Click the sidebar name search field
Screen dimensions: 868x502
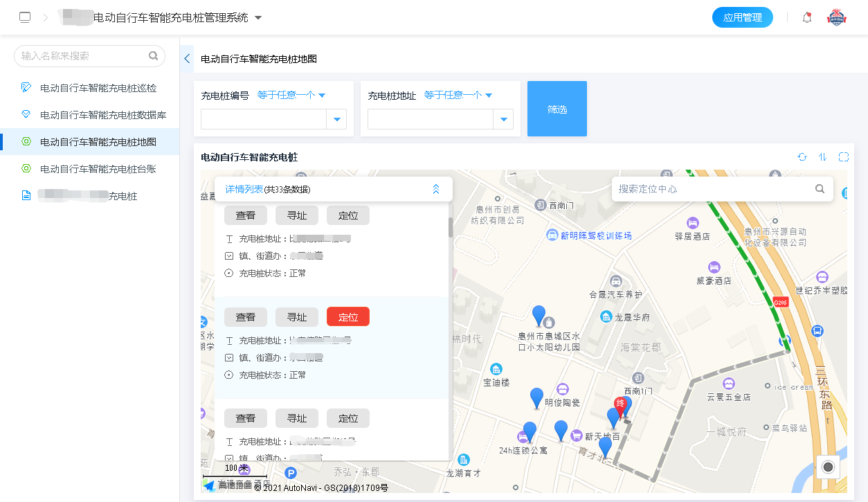click(83, 56)
